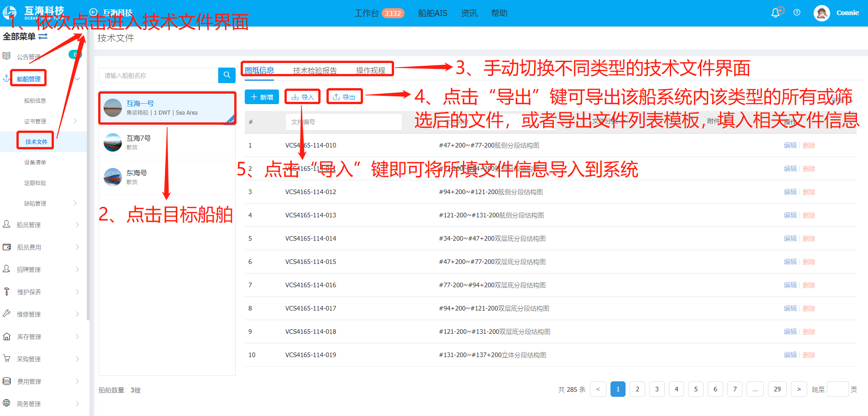The image size is (868, 416).
Task: Click the pagination ellipsis button
Action: 755,389
